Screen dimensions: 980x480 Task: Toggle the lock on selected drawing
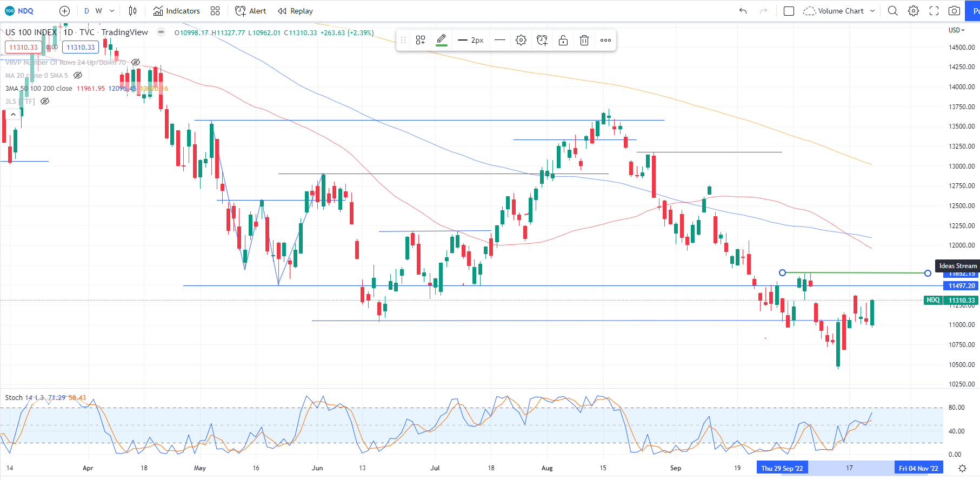[x=563, y=40]
